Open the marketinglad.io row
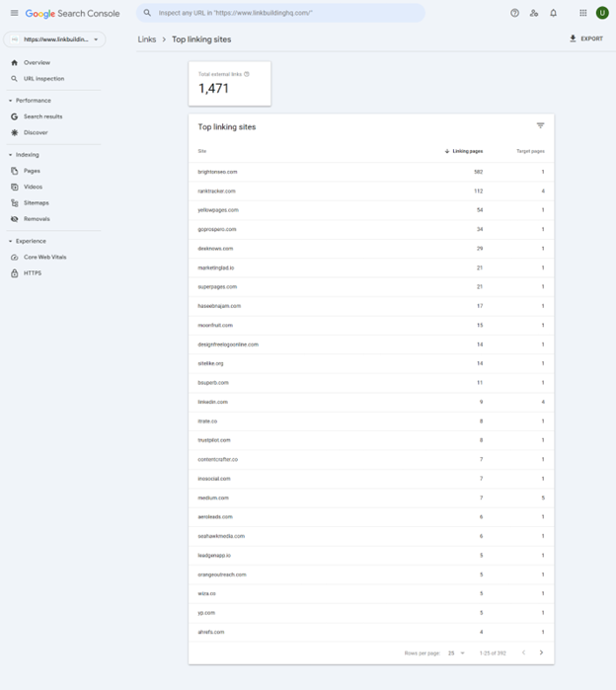The image size is (616, 690). click(x=371, y=268)
